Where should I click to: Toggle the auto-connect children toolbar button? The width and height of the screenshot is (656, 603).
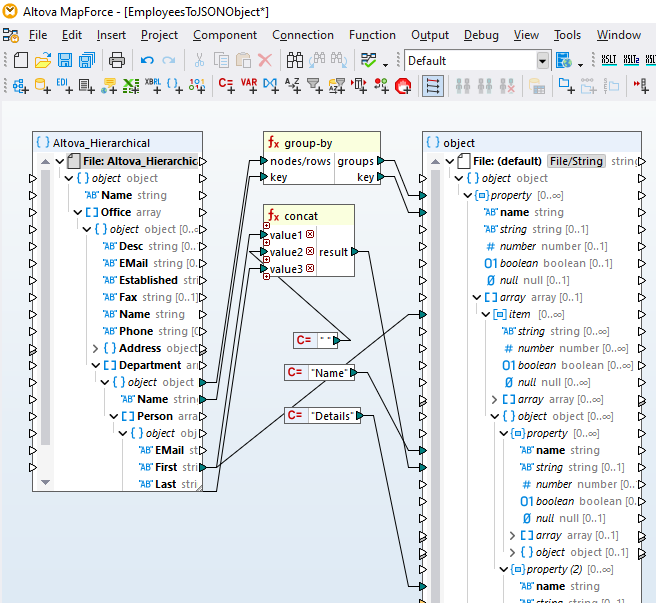click(433, 86)
